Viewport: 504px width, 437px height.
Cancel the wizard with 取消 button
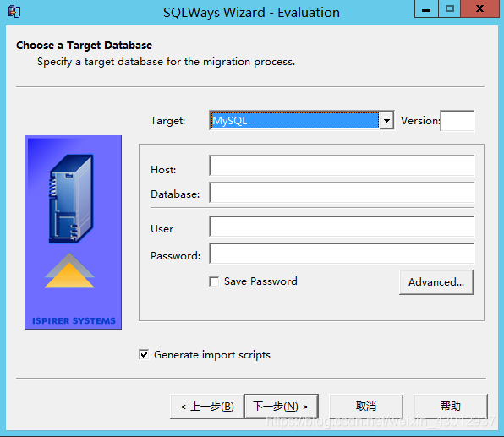pos(366,407)
